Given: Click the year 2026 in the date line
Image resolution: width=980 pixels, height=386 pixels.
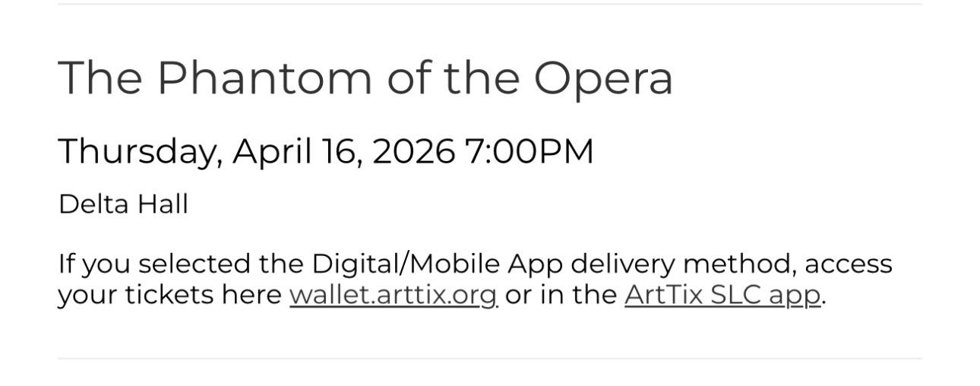Looking at the screenshot, I should click(x=413, y=150).
